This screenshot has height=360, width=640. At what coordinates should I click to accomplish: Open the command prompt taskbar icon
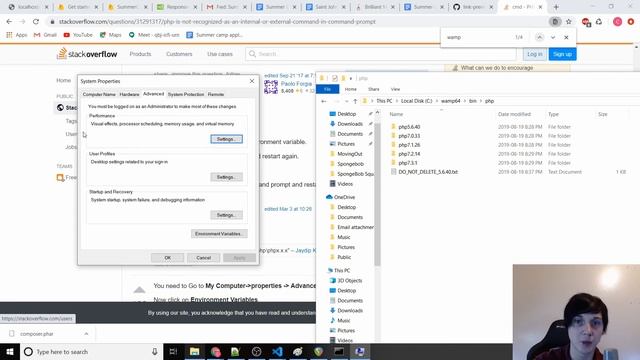pyautogui.click(x=339, y=351)
